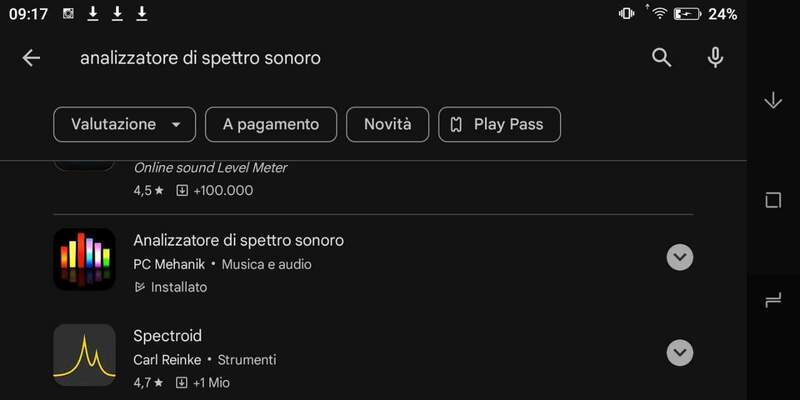Start voice search with microphone
This screenshot has width=800, height=400.
tap(715, 58)
